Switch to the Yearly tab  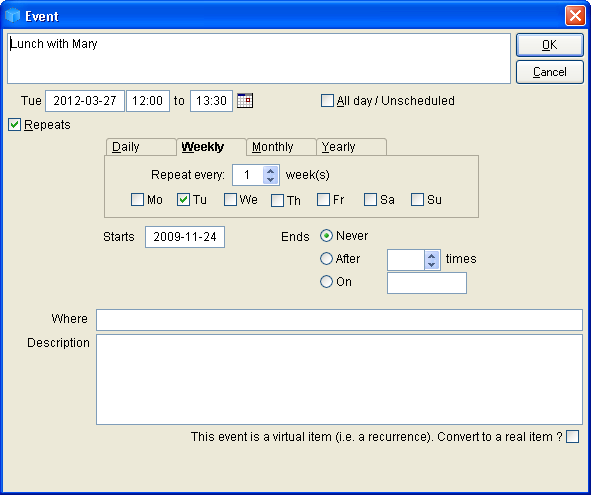click(x=351, y=147)
